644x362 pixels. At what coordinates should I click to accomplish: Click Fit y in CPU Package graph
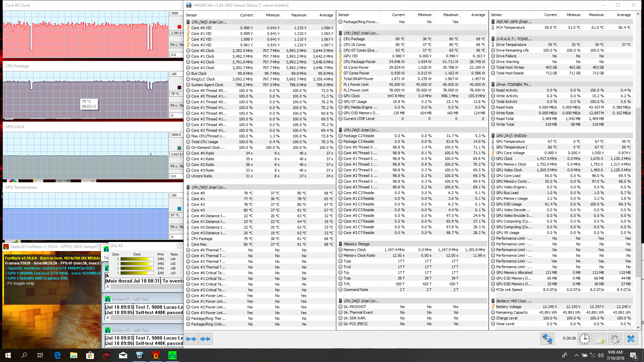pos(174,105)
